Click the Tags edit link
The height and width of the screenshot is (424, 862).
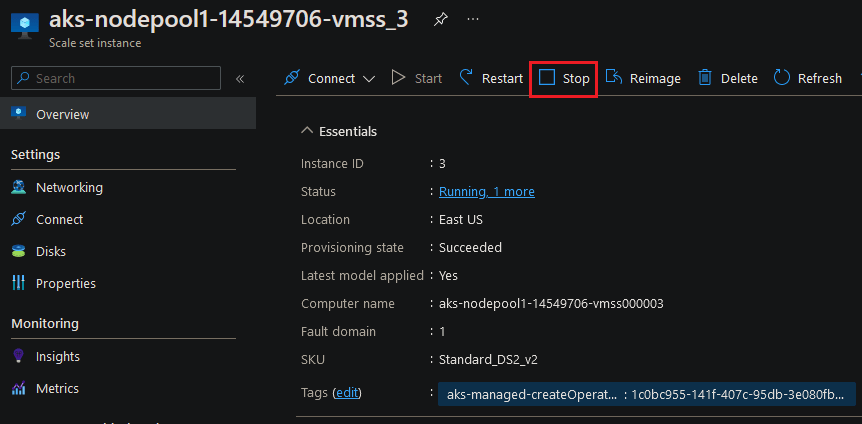[x=346, y=393]
